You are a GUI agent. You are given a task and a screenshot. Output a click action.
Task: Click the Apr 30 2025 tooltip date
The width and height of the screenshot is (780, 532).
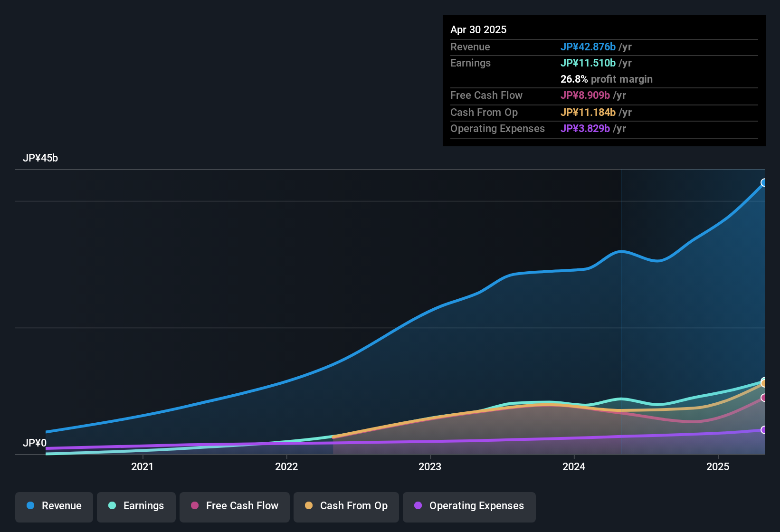pos(478,29)
